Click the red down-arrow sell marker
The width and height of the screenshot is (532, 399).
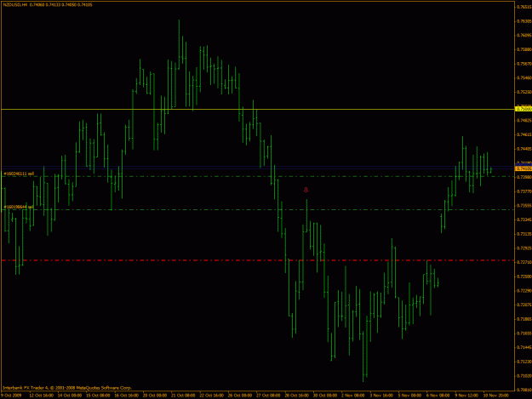tap(306, 191)
